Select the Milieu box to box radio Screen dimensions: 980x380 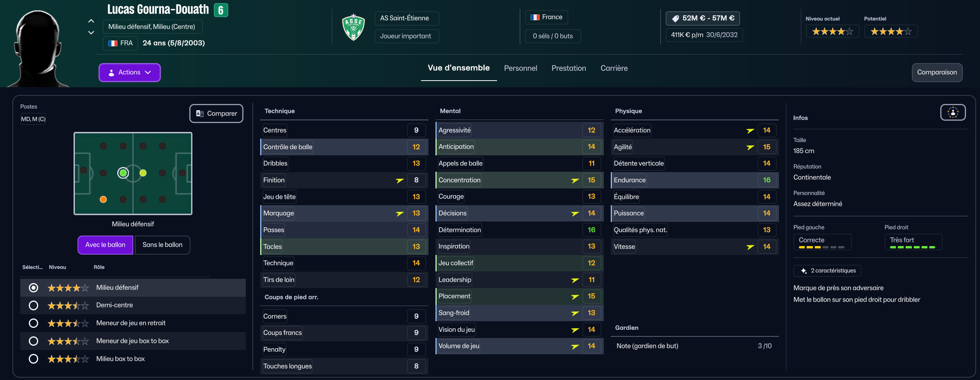coord(33,359)
